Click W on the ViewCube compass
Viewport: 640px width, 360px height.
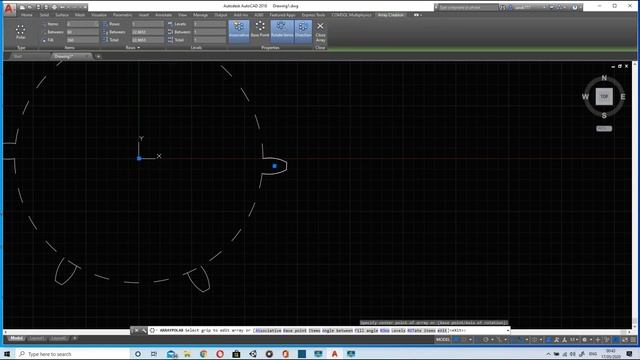click(585, 97)
